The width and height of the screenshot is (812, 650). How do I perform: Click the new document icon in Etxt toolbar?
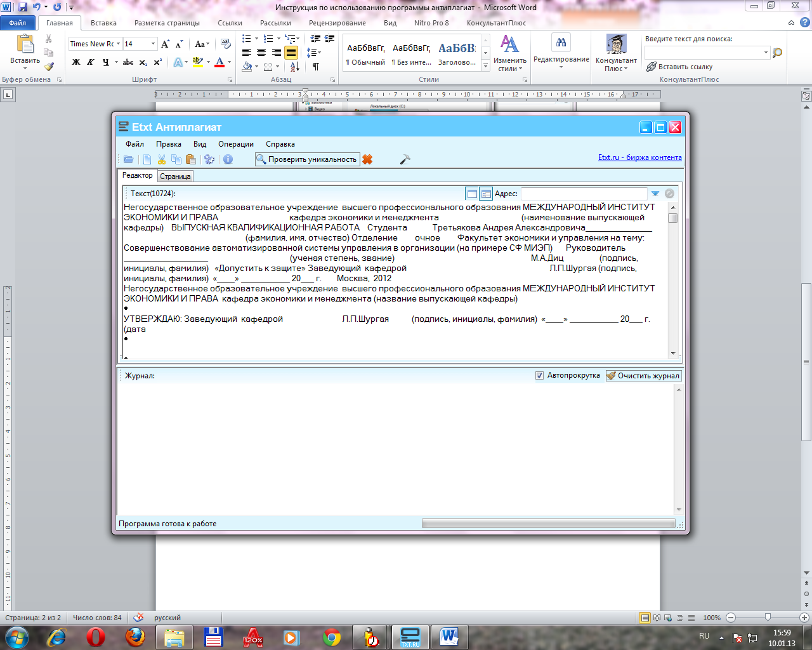click(x=147, y=159)
